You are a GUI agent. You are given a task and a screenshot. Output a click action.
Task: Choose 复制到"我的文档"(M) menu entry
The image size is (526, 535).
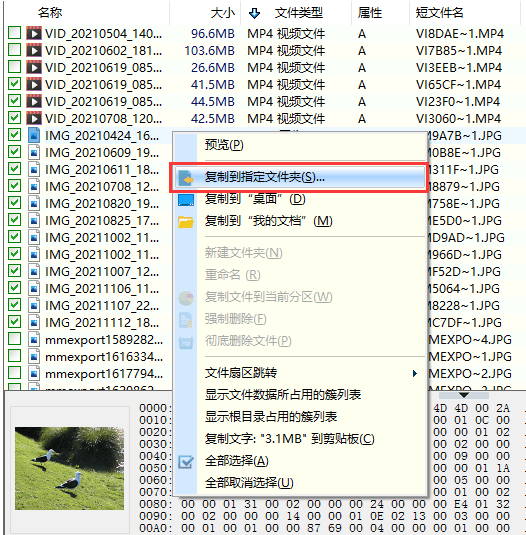pyautogui.click(x=300, y=221)
